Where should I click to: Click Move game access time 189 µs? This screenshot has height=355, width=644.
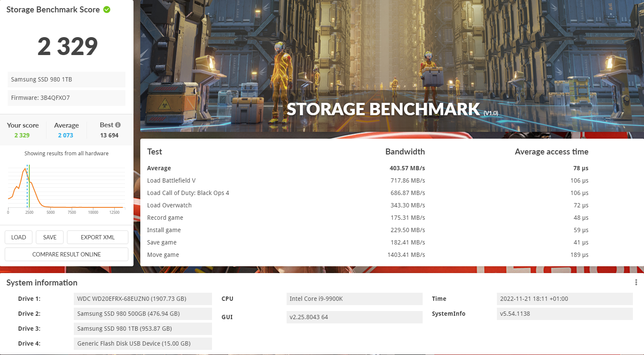tap(579, 255)
